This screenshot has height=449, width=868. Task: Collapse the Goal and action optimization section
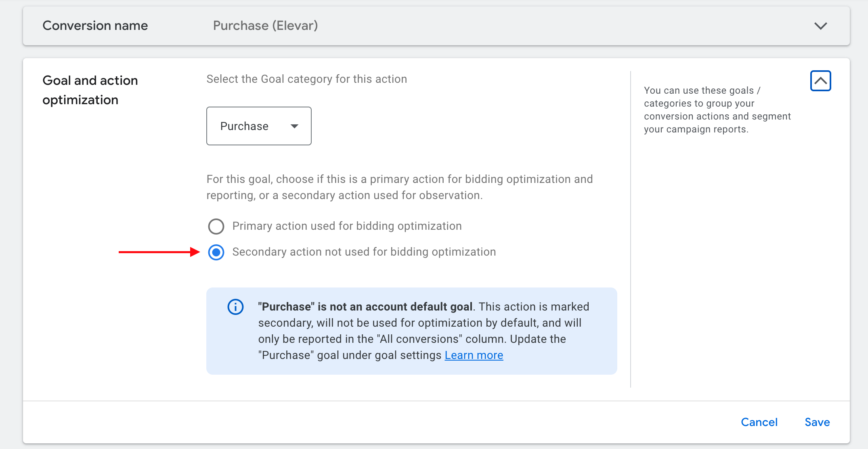click(x=820, y=81)
